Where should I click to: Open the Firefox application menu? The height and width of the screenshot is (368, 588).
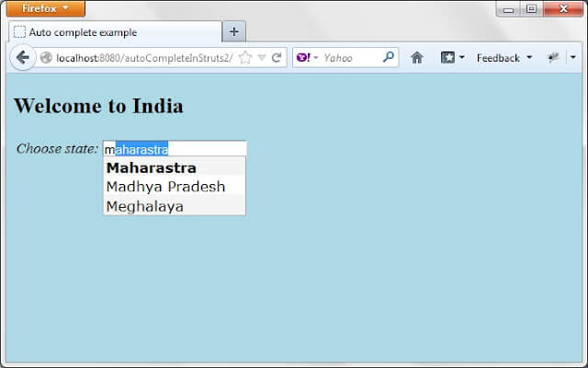click(x=45, y=8)
